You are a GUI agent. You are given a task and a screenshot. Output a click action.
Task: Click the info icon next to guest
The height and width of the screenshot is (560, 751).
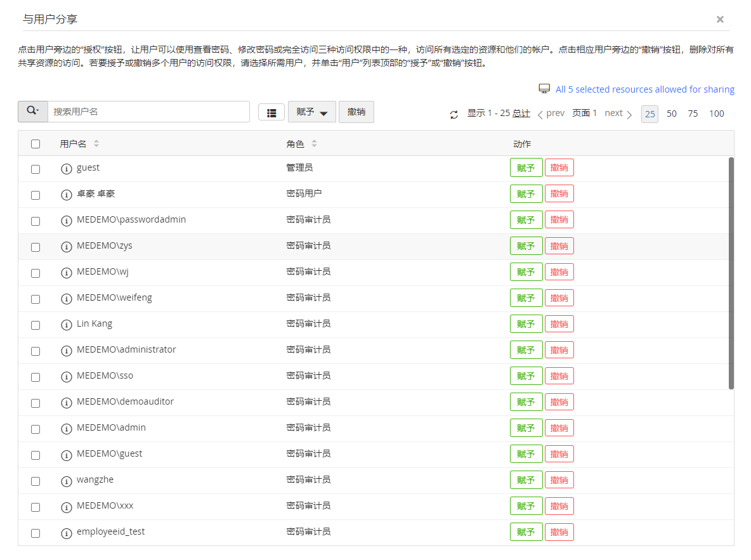pyautogui.click(x=66, y=169)
